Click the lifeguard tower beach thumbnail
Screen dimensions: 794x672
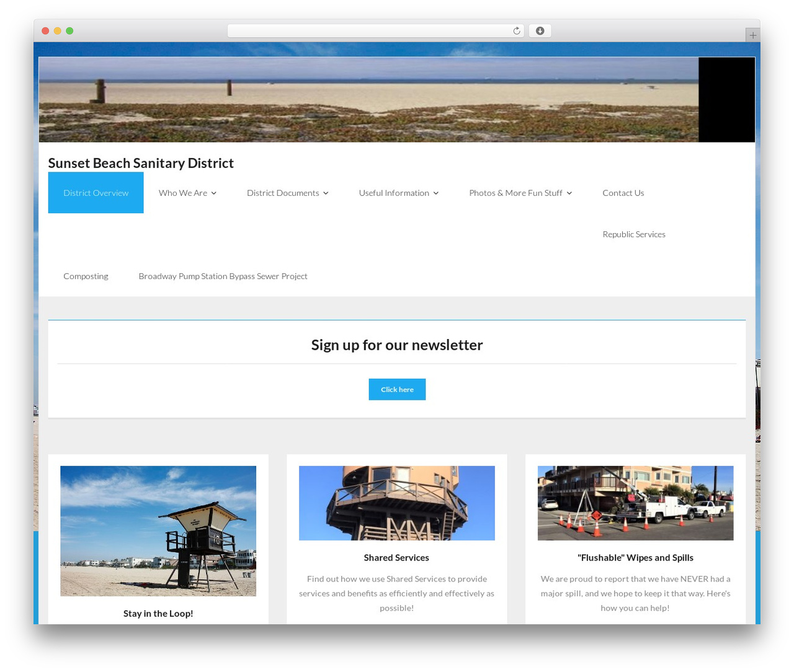tap(158, 531)
